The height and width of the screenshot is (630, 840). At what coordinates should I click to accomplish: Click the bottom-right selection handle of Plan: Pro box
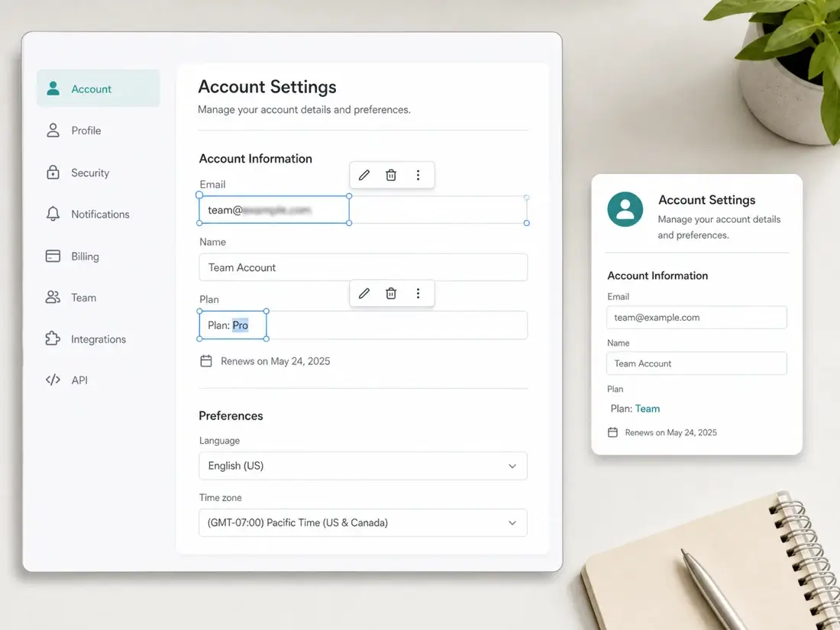coord(267,339)
